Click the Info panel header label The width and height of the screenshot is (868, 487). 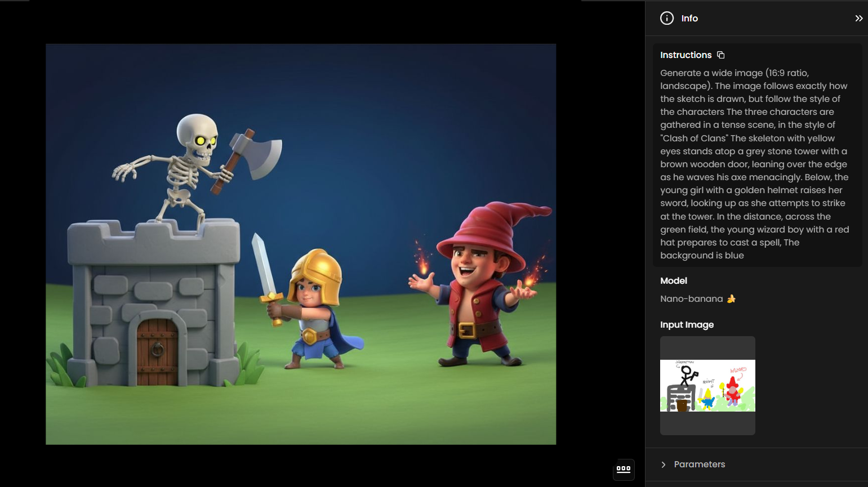[x=689, y=19]
